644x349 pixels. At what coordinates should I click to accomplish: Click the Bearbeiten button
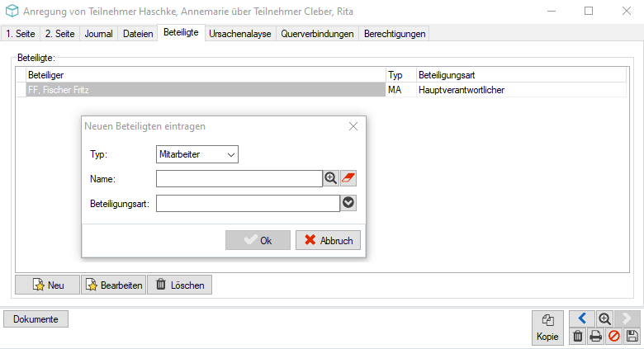tap(114, 285)
